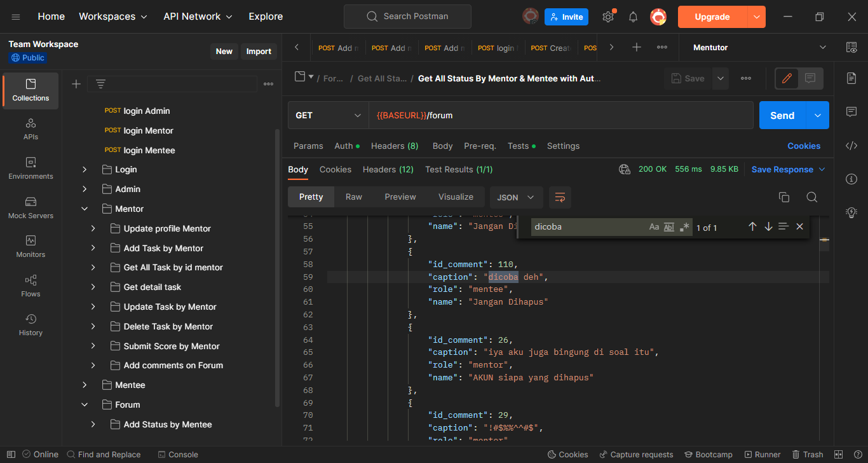The image size is (868, 463).
Task: Click the wrap lines icon beside JSON
Action: coord(560,197)
